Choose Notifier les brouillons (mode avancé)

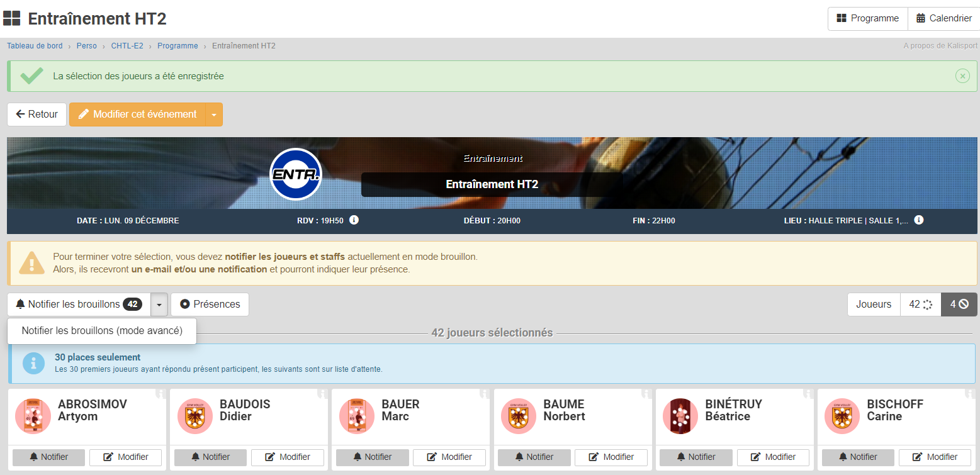click(x=102, y=331)
